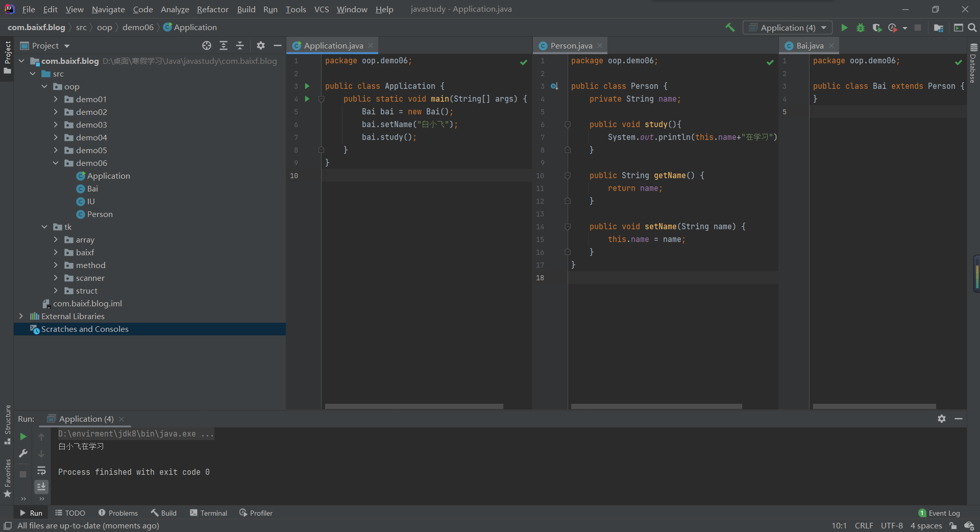The height and width of the screenshot is (532, 980).
Task: Expand all nodes in Project panel
Action: pos(224,45)
